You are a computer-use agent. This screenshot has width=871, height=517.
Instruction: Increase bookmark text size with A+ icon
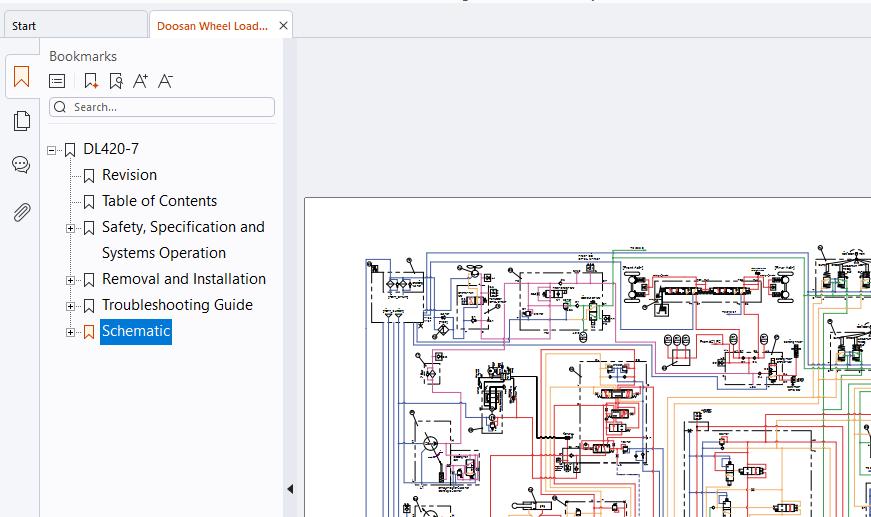click(x=141, y=81)
